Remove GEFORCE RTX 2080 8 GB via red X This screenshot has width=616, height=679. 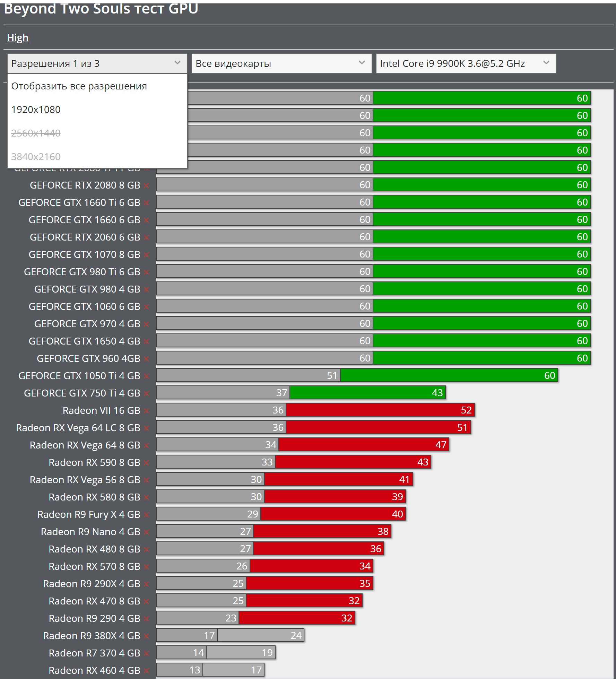(146, 185)
